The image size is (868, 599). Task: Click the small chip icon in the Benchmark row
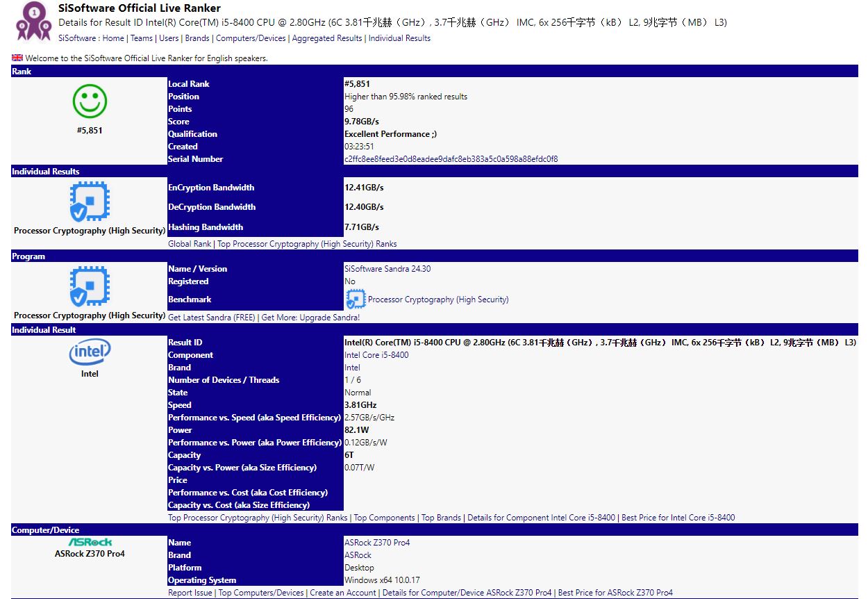point(356,299)
